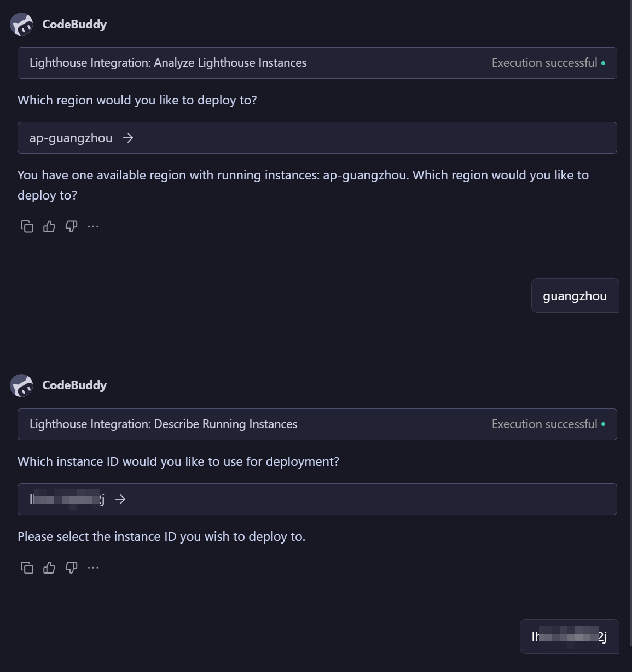Thumbs up the region selection reply
The image size is (632, 672).
click(x=49, y=226)
